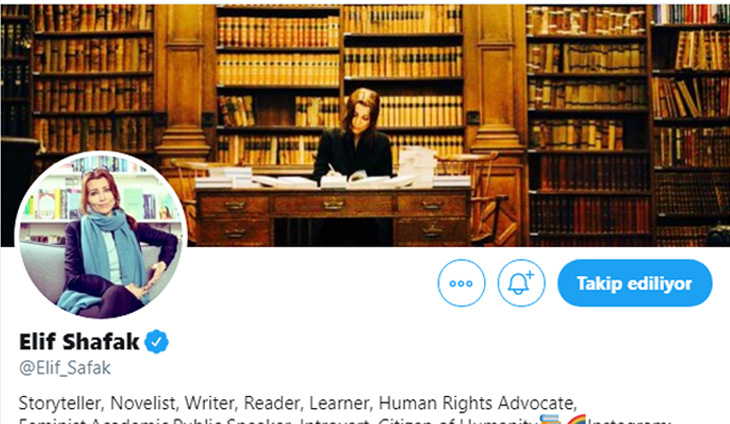The height and width of the screenshot is (424, 730).
Task: Click the "Instagram" word in bio
Action: click(x=629, y=421)
